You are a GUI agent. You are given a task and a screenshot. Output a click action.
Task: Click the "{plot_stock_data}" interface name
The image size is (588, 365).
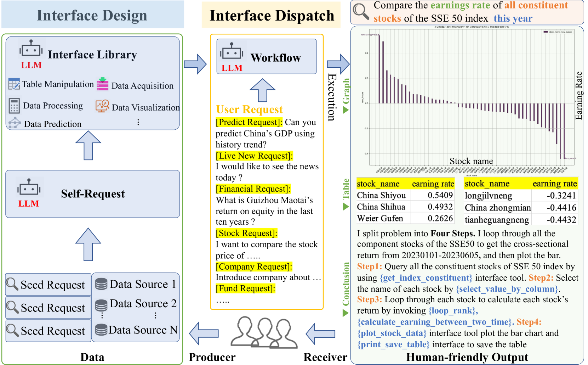pyautogui.click(x=392, y=333)
